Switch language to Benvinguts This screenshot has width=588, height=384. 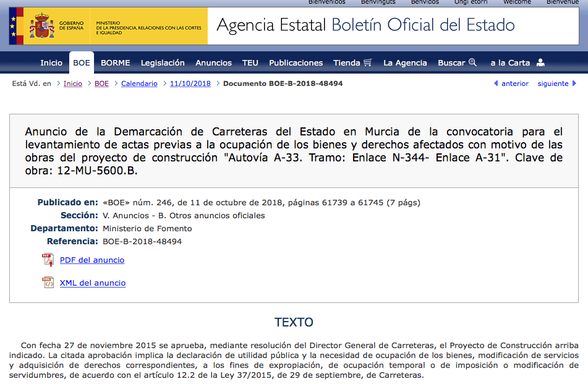[378, 2]
